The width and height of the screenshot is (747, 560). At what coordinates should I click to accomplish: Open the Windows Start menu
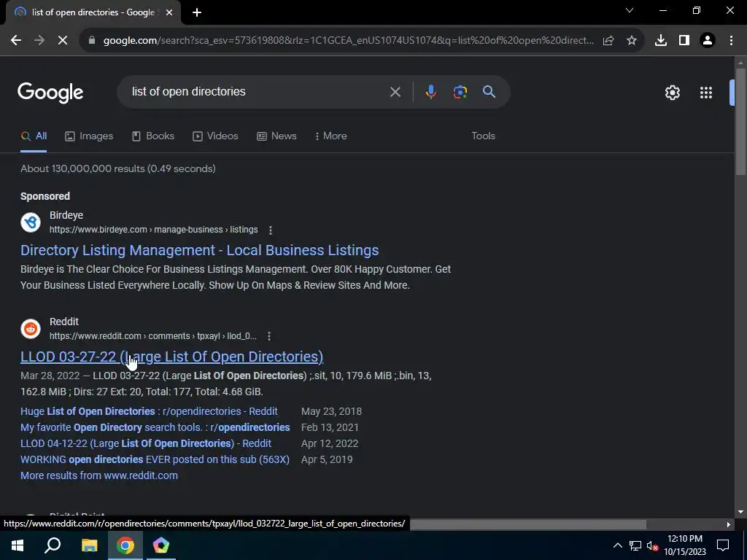pyautogui.click(x=18, y=545)
